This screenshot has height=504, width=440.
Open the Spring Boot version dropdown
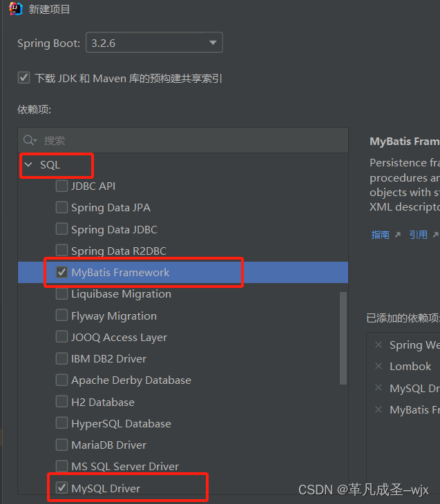(154, 42)
